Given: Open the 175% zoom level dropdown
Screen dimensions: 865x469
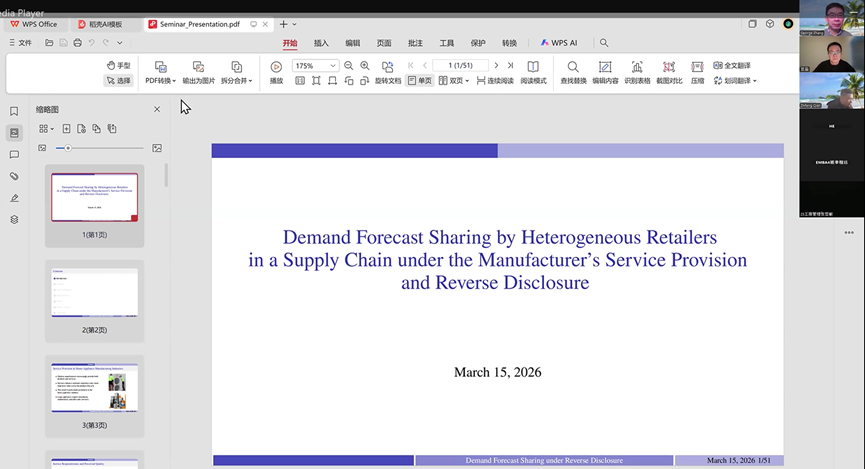Looking at the screenshot, I should 332,66.
